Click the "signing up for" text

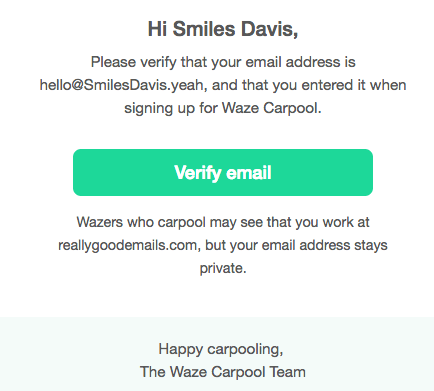coord(171,108)
